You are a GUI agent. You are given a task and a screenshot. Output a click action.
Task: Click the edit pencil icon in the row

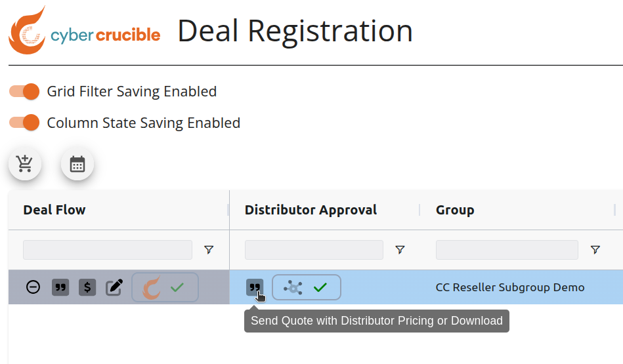pos(114,287)
